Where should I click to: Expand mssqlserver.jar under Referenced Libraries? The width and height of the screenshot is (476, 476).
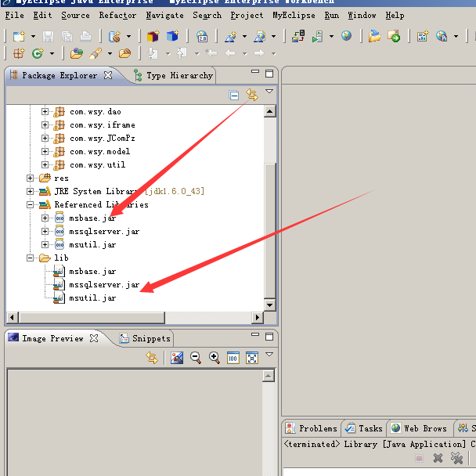[45, 231]
